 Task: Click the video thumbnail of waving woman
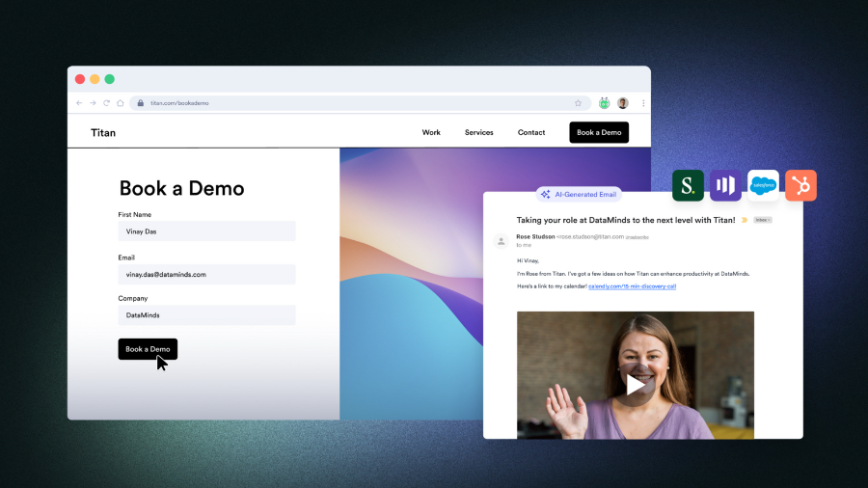click(636, 375)
